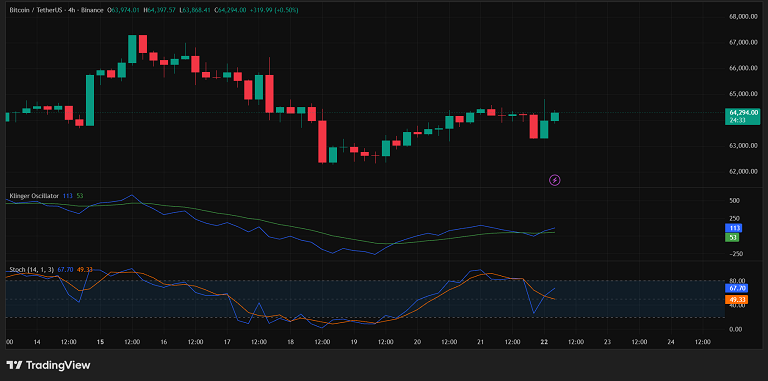This screenshot has width=768, height=381.
Task: Click the green 53 Klinger signal tag
Action: 732,238
